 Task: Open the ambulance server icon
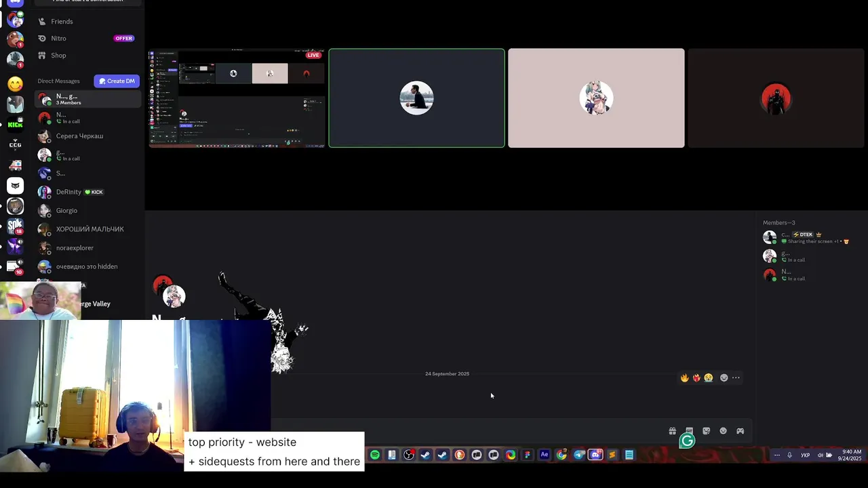tap(15, 165)
